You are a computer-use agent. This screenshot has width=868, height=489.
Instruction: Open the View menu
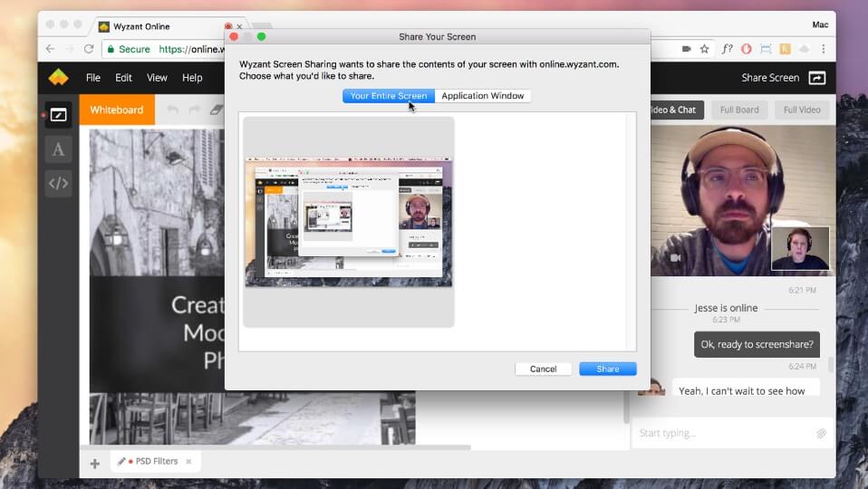157,78
